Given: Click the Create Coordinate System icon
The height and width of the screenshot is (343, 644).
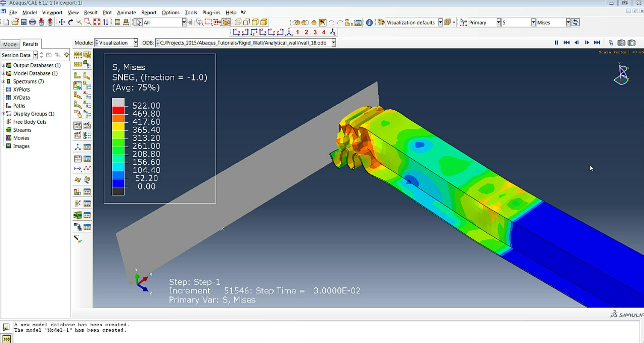Looking at the screenshot, I should point(77,147).
